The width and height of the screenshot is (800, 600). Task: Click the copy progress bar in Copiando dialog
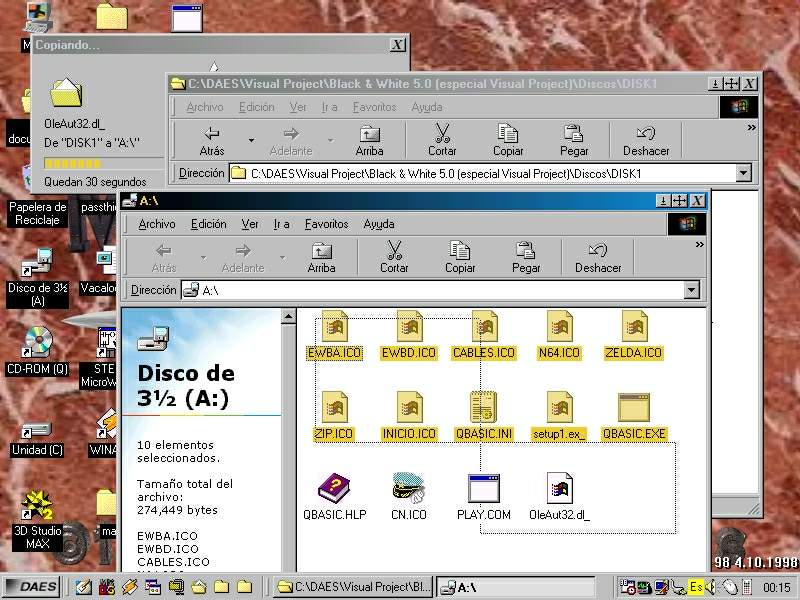pyautogui.click(x=102, y=164)
